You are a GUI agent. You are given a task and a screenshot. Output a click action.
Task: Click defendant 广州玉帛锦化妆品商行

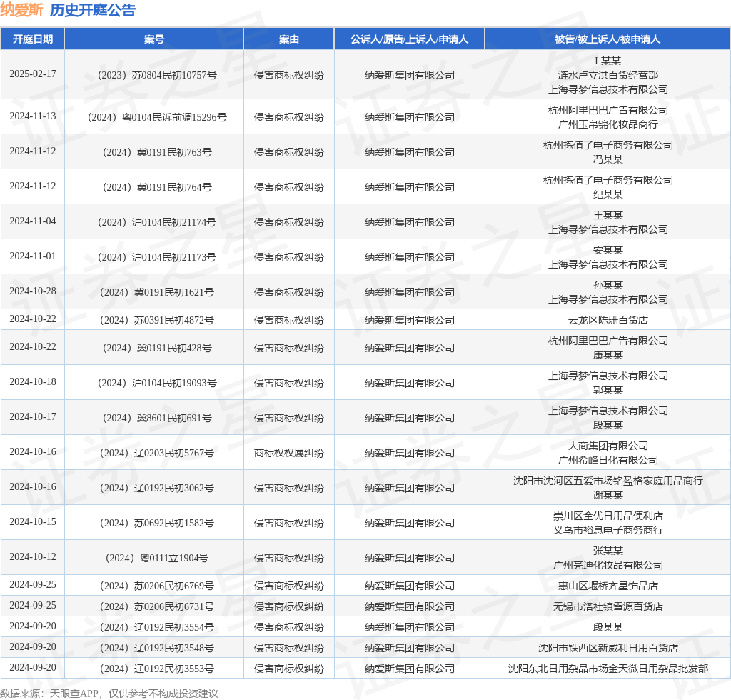pos(608,124)
